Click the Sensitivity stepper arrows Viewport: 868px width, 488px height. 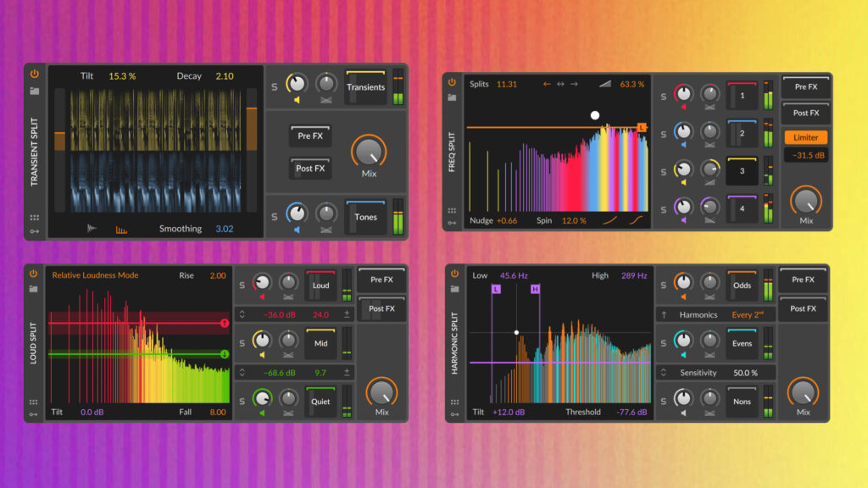coord(663,373)
